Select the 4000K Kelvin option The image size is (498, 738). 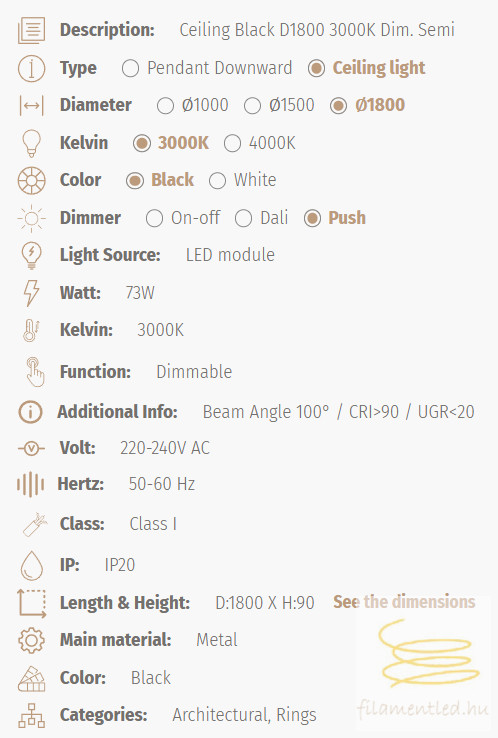tap(260, 143)
